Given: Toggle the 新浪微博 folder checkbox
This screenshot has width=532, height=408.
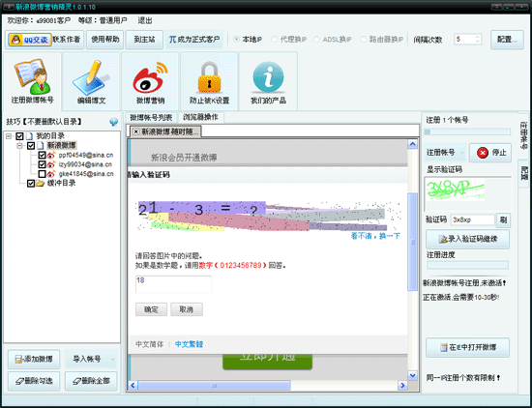Looking at the screenshot, I should (31, 146).
